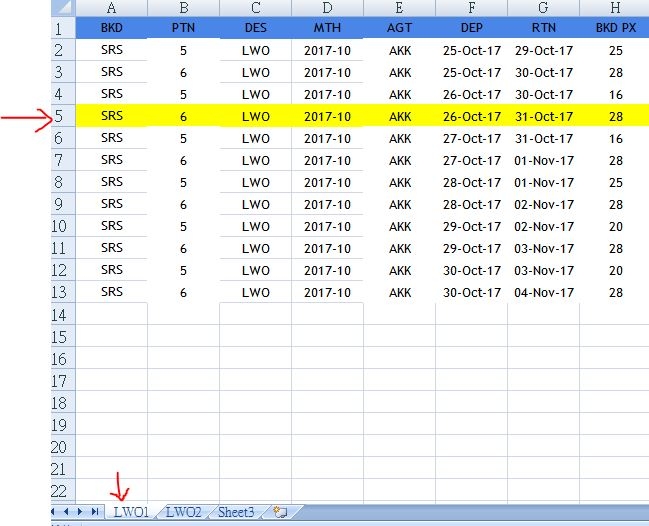Screen dimensions: 649x526
Task: Click the PTN header cell
Action: click(183, 28)
